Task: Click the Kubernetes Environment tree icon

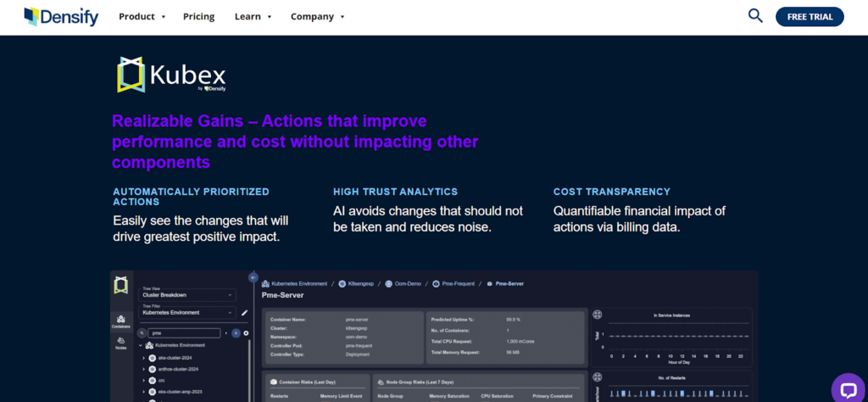Action: pyautogui.click(x=149, y=345)
